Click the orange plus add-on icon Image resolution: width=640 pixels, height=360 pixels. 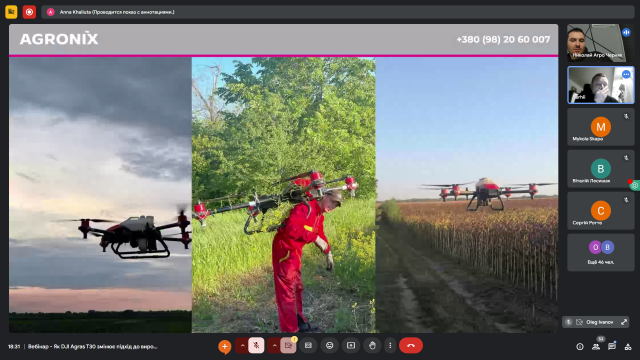224,347
